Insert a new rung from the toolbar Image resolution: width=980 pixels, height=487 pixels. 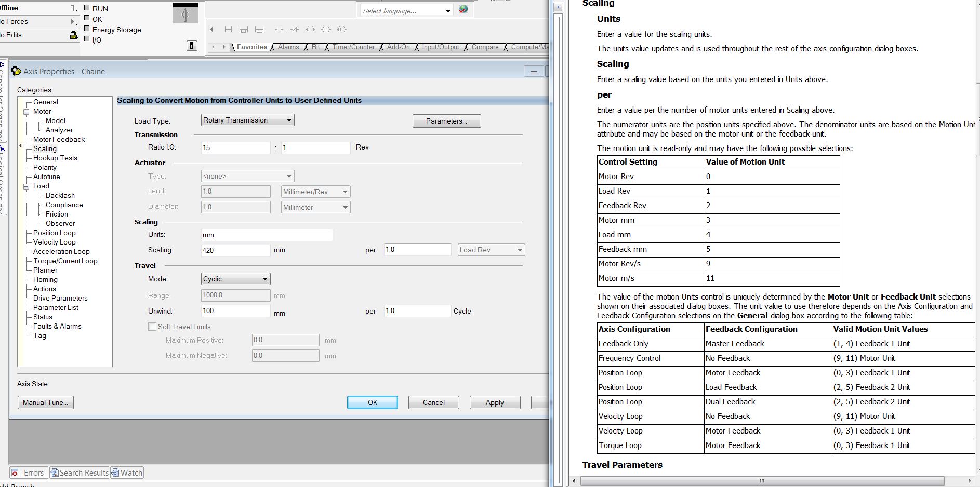[x=228, y=30]
